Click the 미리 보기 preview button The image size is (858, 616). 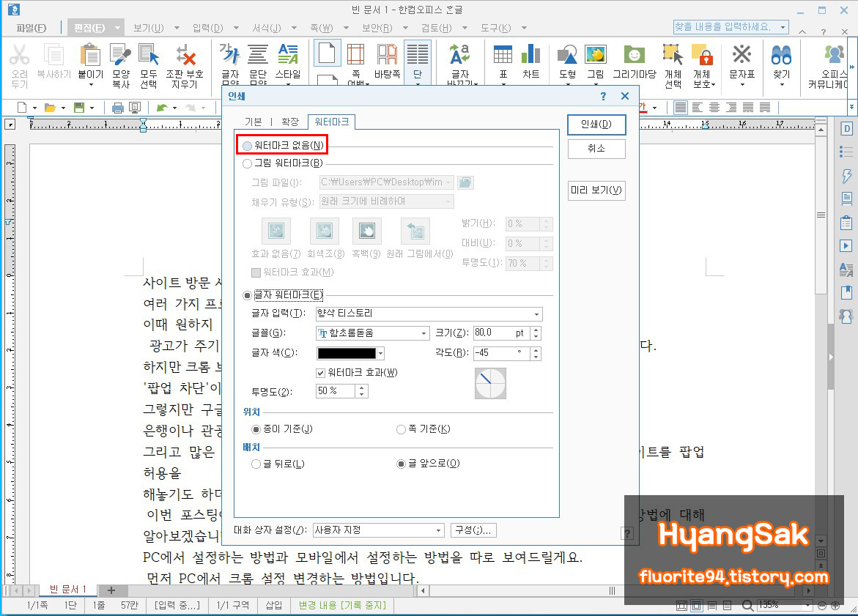pos(596,190)
